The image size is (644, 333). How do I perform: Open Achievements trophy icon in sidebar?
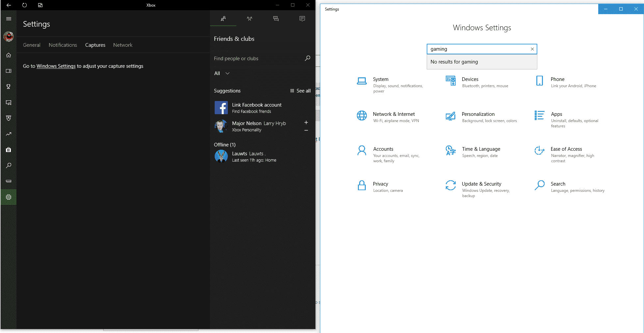pos(9,87)
